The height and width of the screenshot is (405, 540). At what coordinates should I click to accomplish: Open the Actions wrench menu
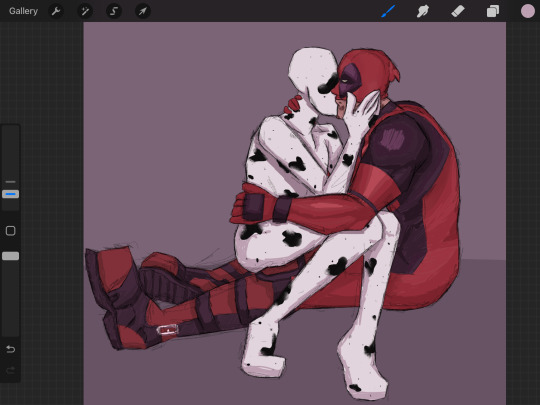click(56, 11)
